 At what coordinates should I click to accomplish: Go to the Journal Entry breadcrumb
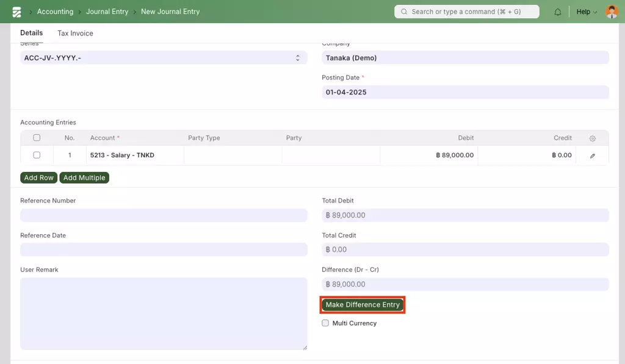tap(107, 12)
